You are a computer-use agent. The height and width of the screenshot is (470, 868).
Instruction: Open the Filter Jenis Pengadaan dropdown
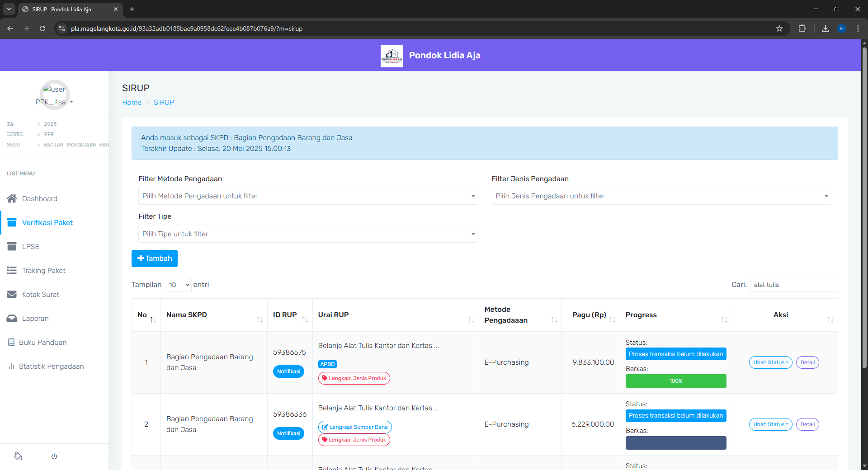661,196
